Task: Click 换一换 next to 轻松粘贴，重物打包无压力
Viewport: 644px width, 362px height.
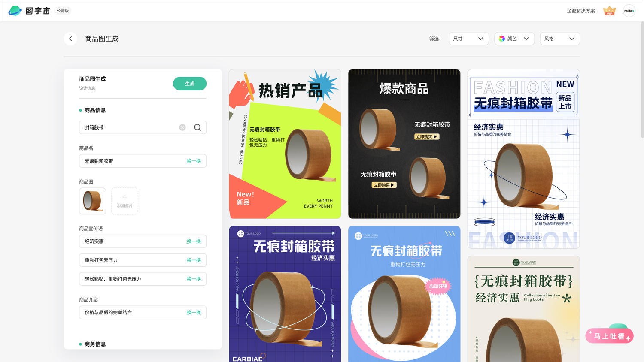Action: pyautogui.click(x=194, y=279)
